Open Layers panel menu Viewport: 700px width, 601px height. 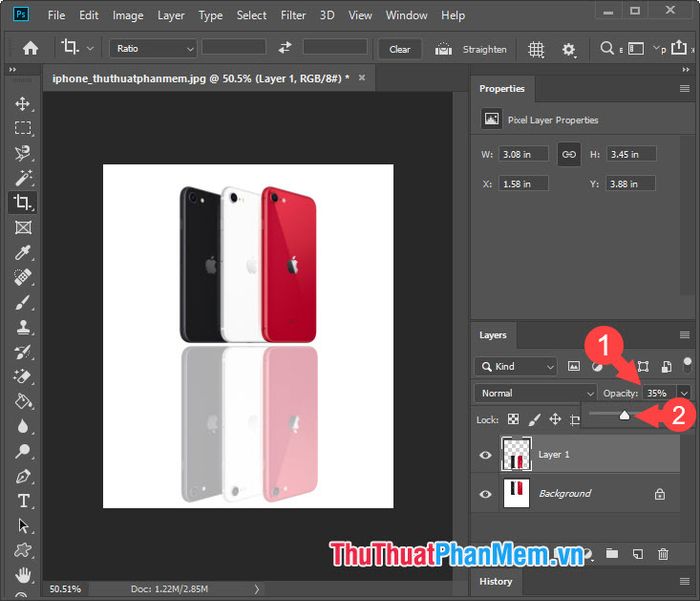point(684,335)
